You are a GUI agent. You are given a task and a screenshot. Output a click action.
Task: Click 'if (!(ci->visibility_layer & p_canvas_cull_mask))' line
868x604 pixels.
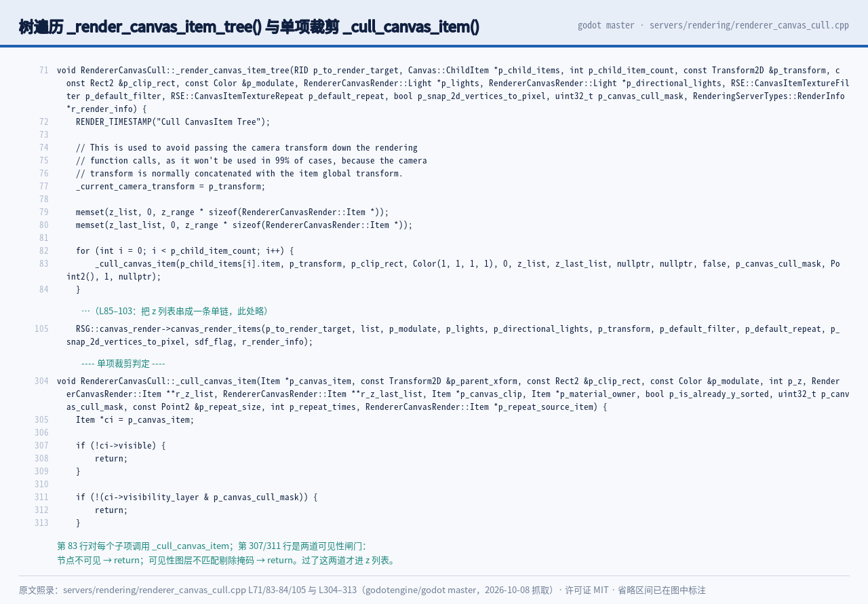coord(197,497)
